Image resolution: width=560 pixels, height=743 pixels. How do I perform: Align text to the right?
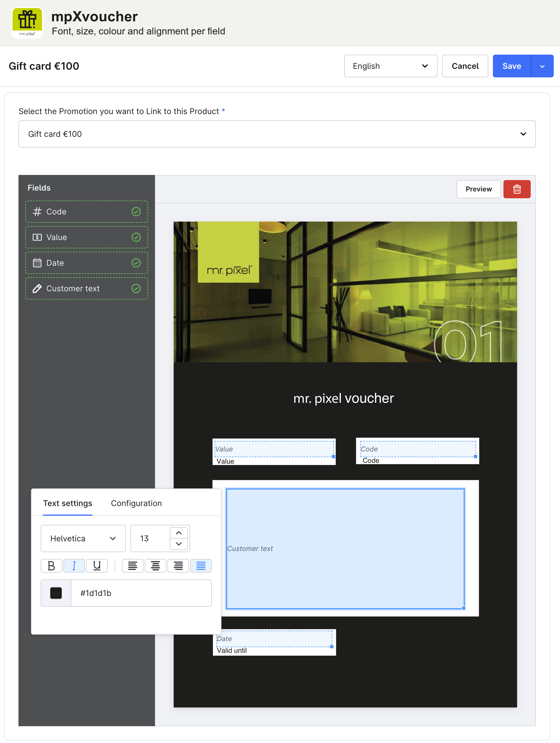coord(178,566)
